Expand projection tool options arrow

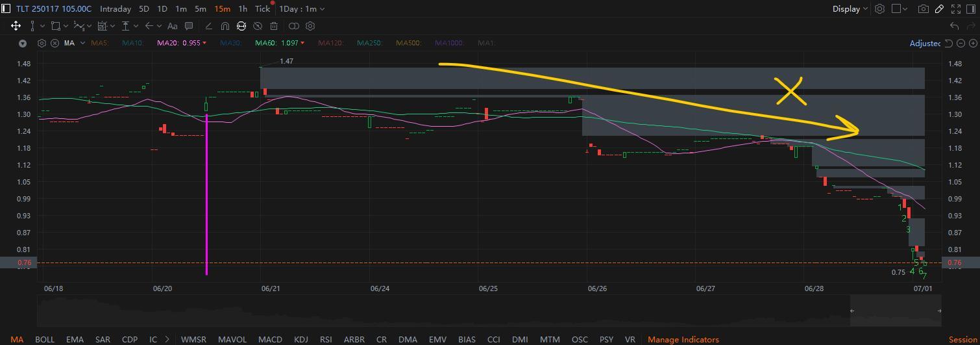[x=113, y=26]
